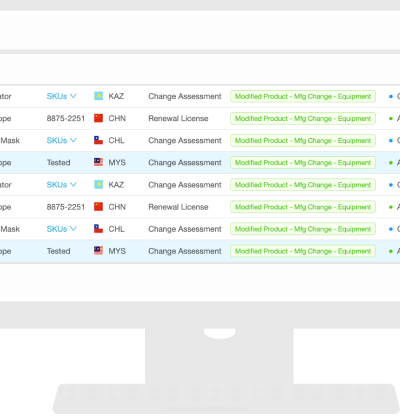The height and width of the screenshot is (416, 400).
Task: Click Modified Product tag in last row
Action: coord(303,251)
